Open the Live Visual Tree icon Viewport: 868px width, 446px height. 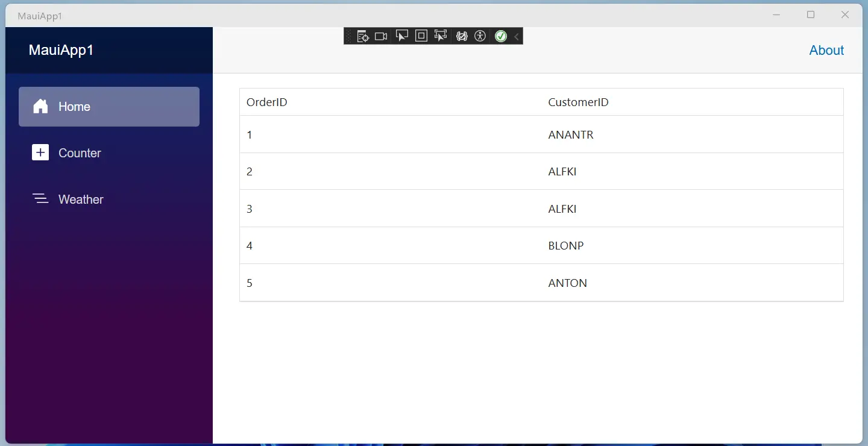tap(363, 36)
